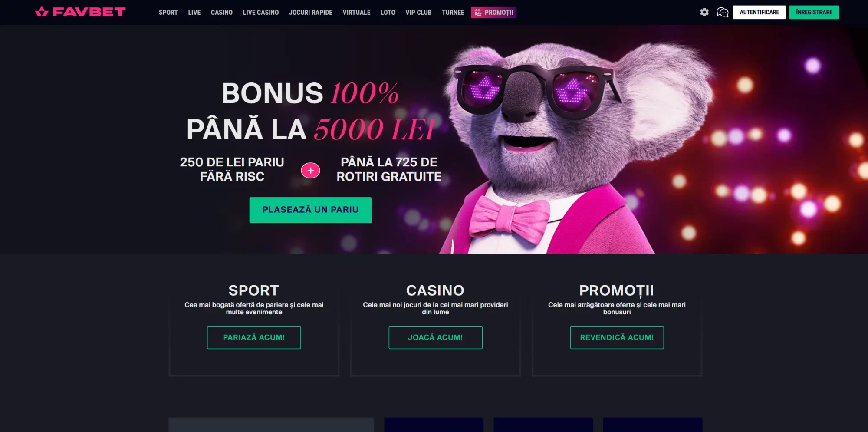Open Virtuale in the top menu
868x432 pixels.
[356, 12]
